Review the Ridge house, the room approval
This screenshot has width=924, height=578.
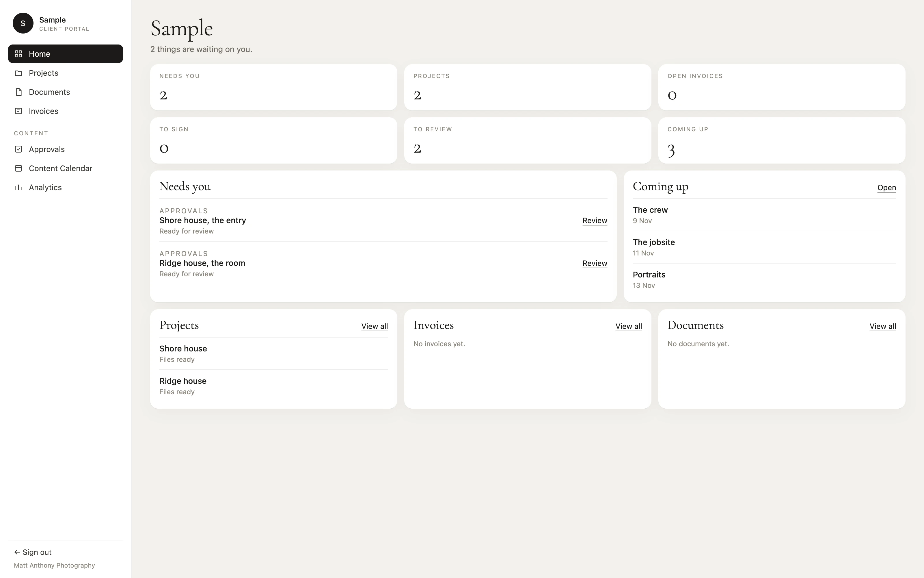[595, 263]
